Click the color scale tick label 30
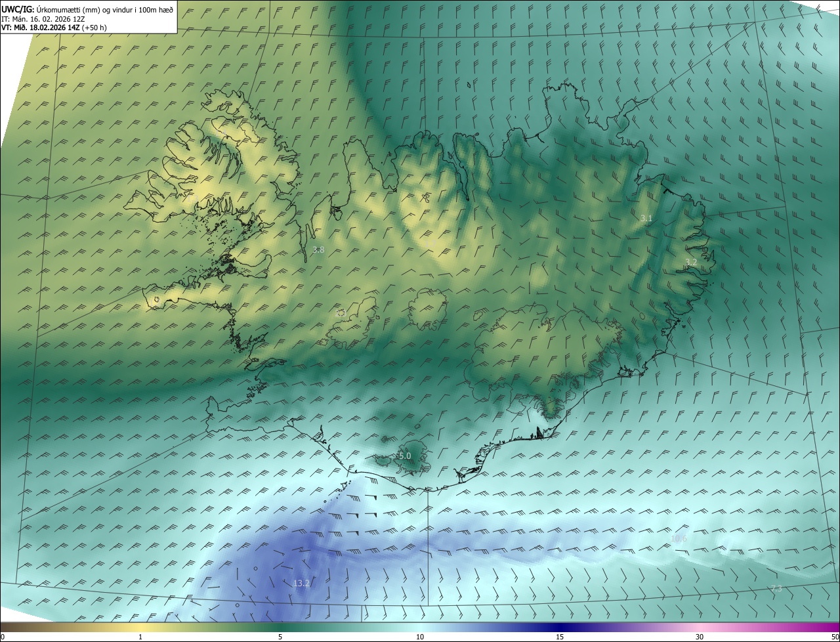Viewport: 840px width, 642px height. (x=700, y=637)
